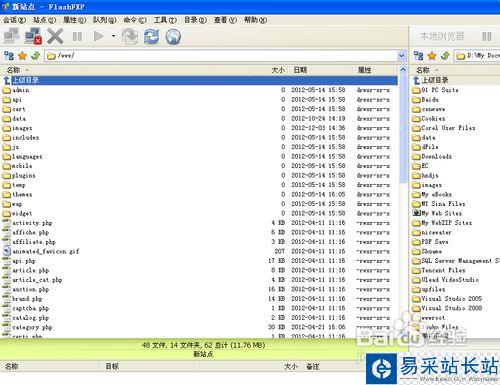Screen dimensions: 500x385
Task: Open the 命令 menu
Action: click(x=135, y=20)
